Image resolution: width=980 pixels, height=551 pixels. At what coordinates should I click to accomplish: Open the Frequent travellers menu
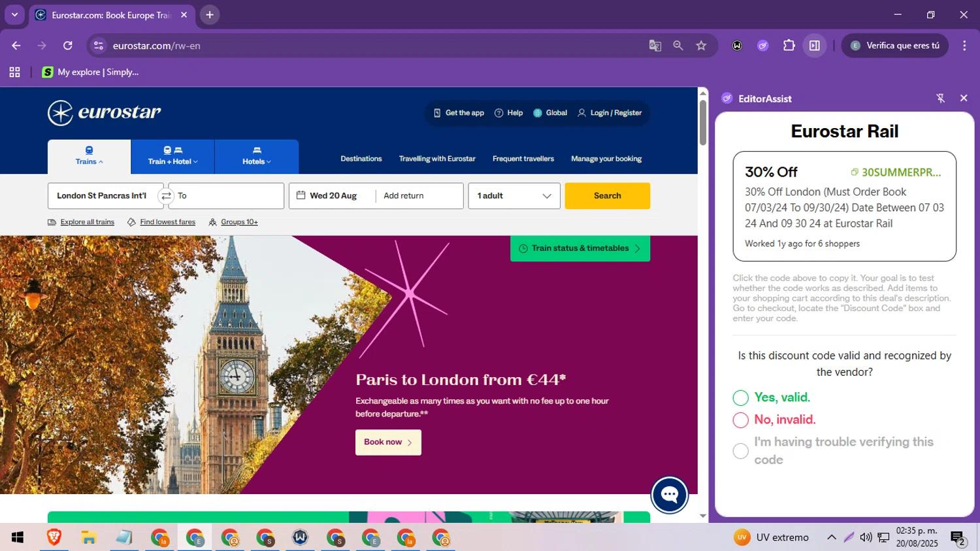pyautogui.click(x=523, y=159)
